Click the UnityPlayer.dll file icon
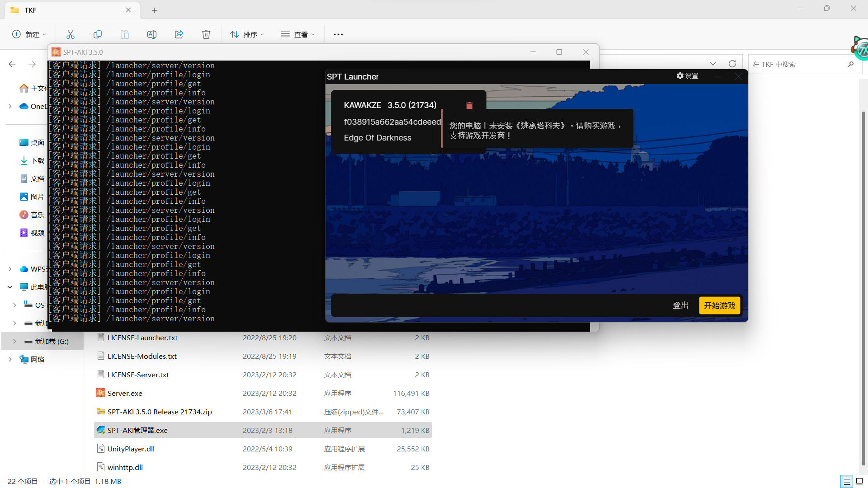The width and height of the screenshot is (868, 488). 101,449
